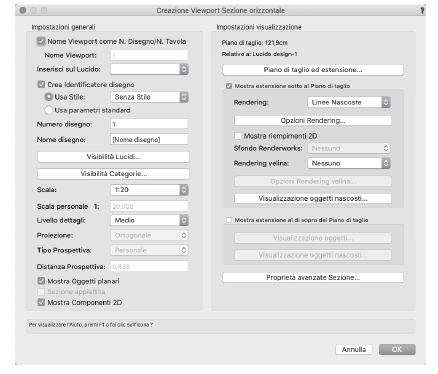Click the Nome Viewport input field

click(149, 55)
